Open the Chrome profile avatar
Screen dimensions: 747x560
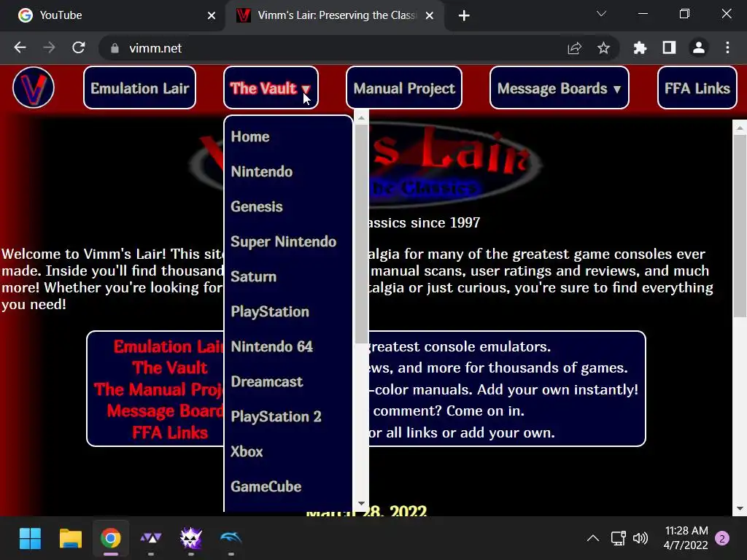[698, 47]
